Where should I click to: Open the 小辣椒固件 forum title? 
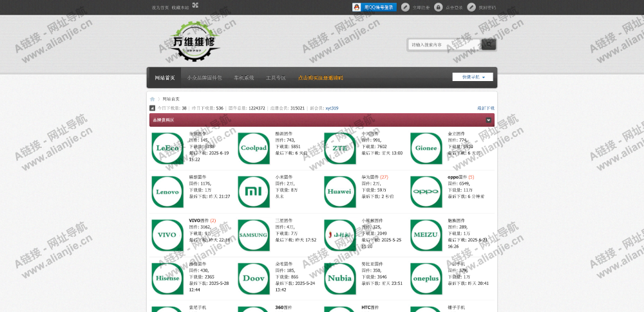(372, 221)
